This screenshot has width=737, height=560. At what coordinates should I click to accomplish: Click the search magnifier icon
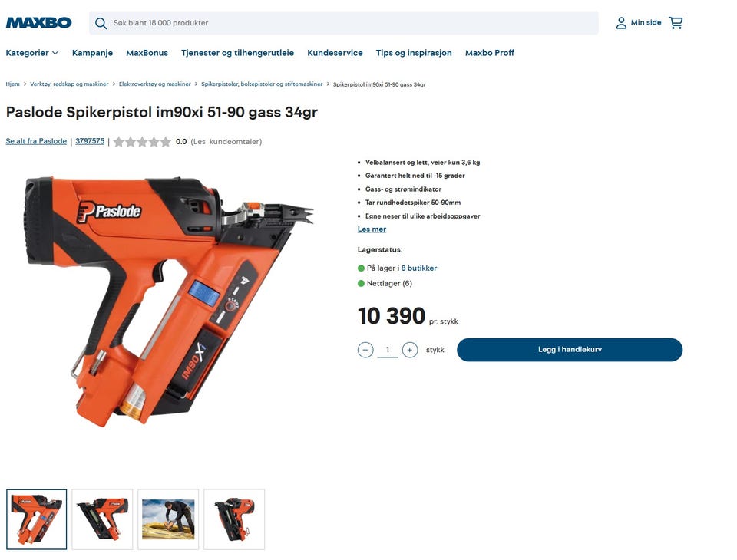(x=101, y=23)
